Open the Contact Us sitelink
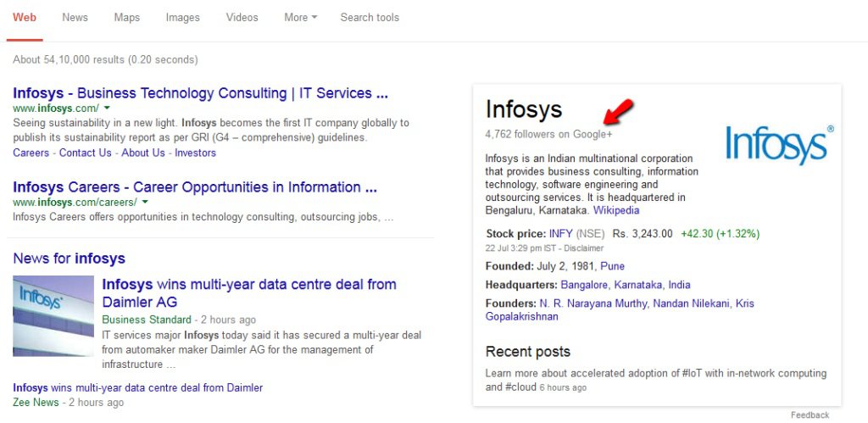The height and width of the screenshot is (423, 868). tap(86, 153)
